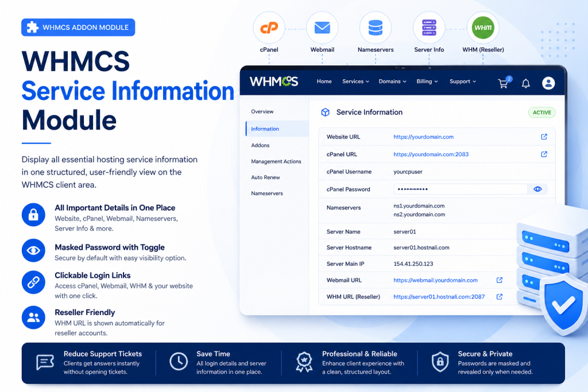Open the shopping cart icon

pyautogui.click(x=503, y=84)
